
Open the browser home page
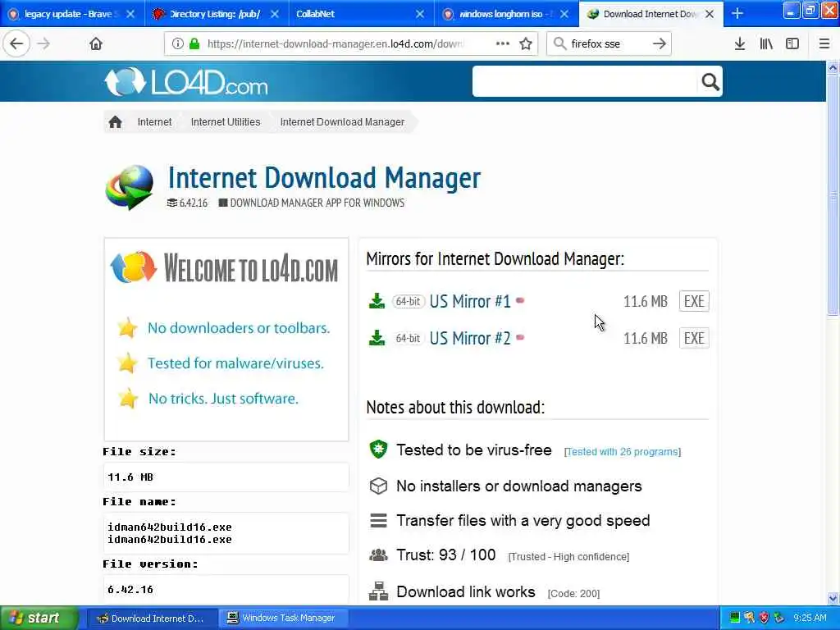pyautogui.click(x=96, y=44)
